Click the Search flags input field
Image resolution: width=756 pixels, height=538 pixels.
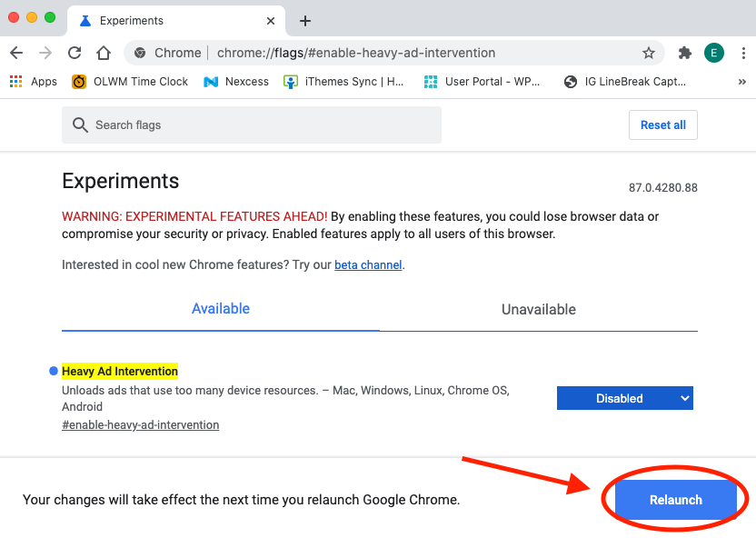pos(251,125)
